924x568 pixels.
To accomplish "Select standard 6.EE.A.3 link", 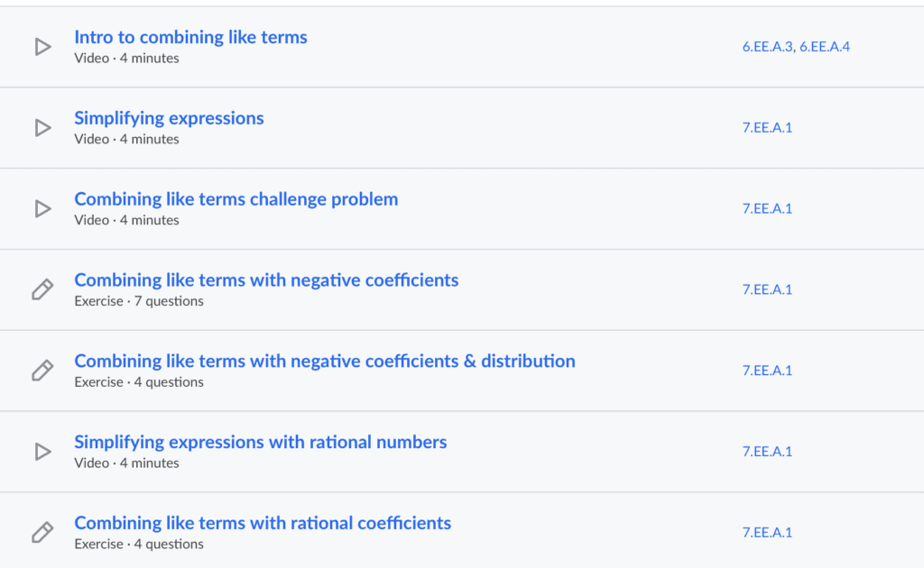I will click(x=767, y=47).
